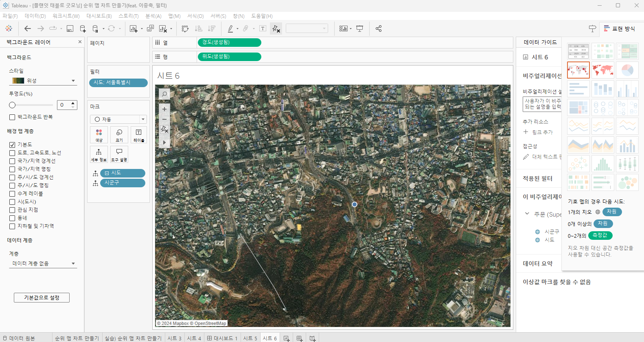The width and height of the screenshot is (644, 342).
Task: Select the filled map Show Me thumbnail
Action: pyautogui.click(x=602, y=70)
